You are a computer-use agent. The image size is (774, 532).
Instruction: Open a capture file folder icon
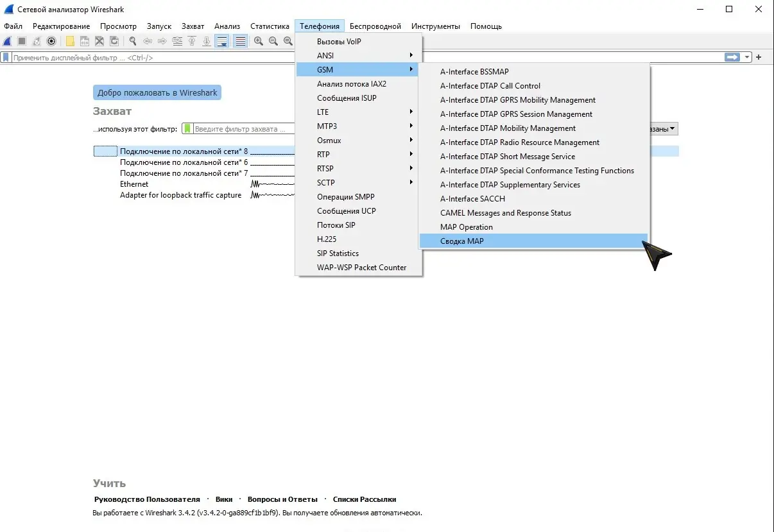coord(70,41)
